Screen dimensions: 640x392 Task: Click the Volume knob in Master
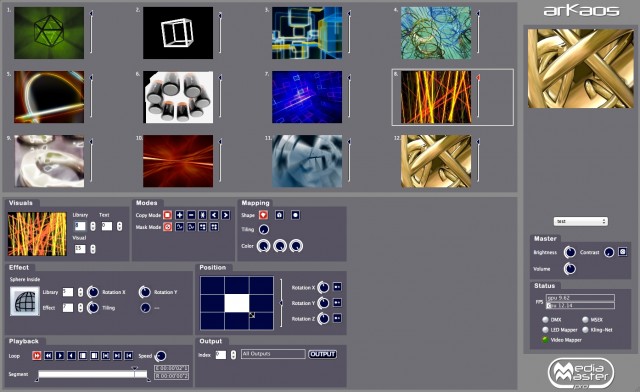pos(569,269)
